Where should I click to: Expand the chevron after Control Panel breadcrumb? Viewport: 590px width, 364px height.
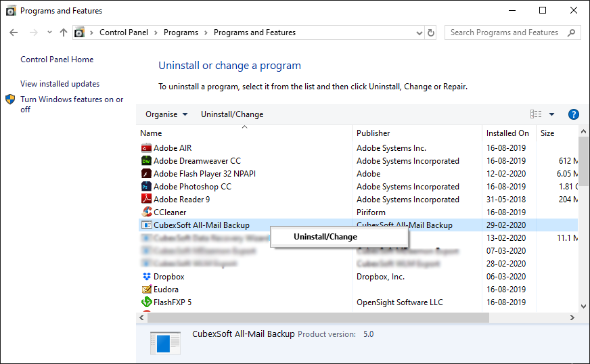click(156, 32)
